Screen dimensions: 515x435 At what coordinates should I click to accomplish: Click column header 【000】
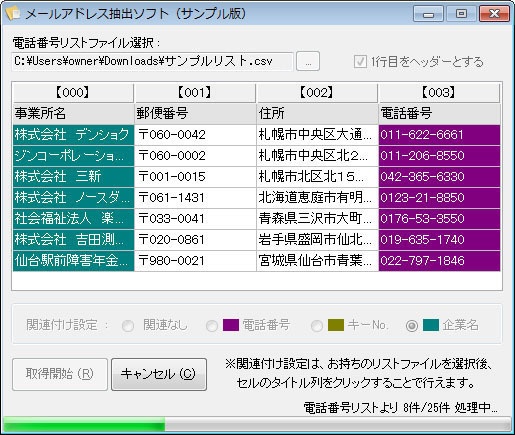click(x=73, y=93)
